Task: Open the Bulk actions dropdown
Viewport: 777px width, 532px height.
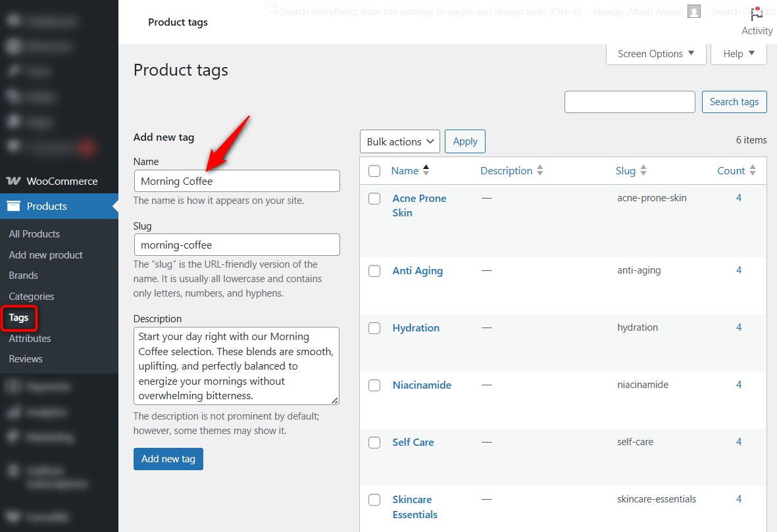Action: tap(399, 141)
